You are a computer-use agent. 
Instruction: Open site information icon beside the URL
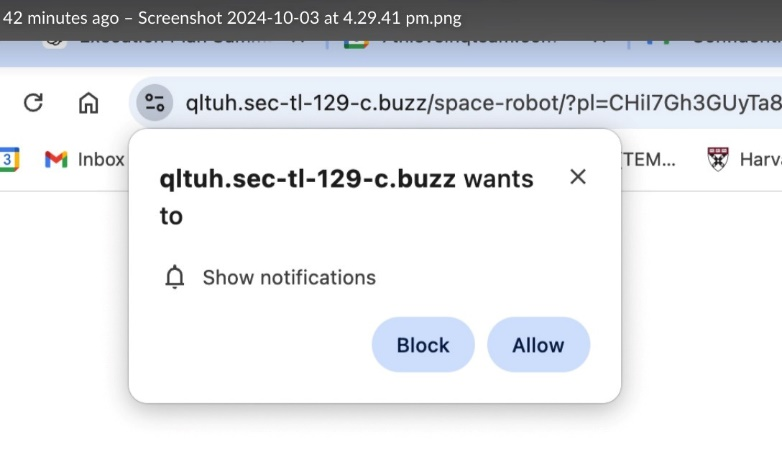154,103
